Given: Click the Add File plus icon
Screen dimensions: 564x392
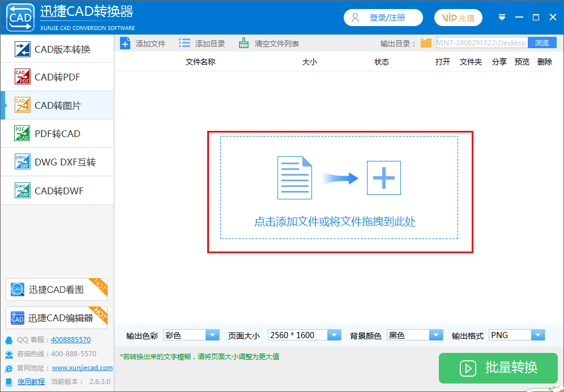Looking at the screenshot, I should (125, 44).
